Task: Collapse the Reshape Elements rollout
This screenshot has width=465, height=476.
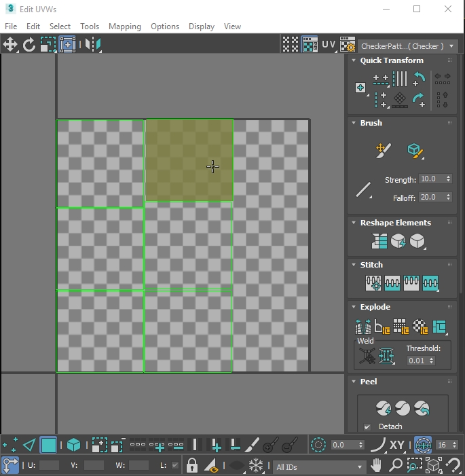Action: [354, 223]
